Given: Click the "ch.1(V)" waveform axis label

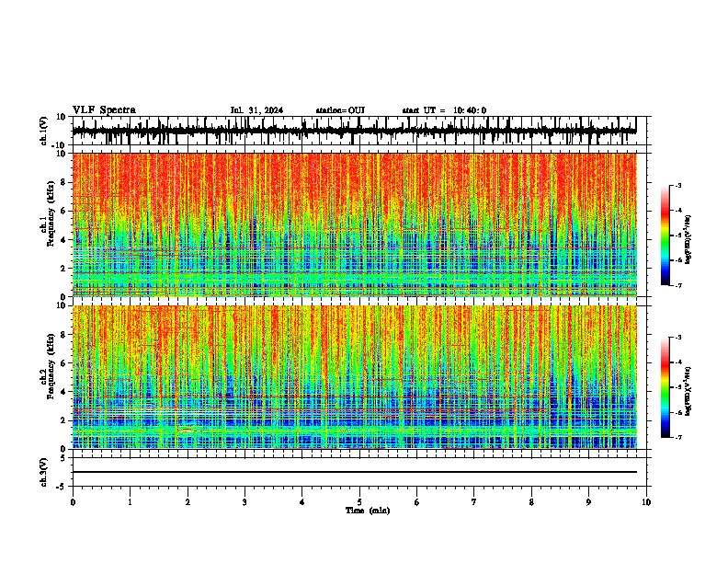Looking at the screenshot, I should pos(44,131).
